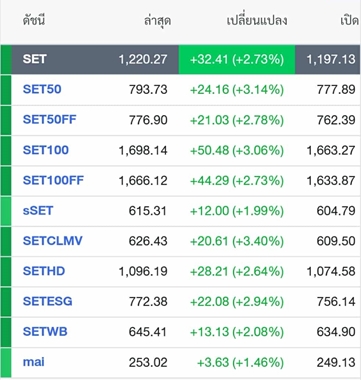Click the green indicator bar beside mai
Viewport: 361px width, 380px height.
(x=6, y=362)
